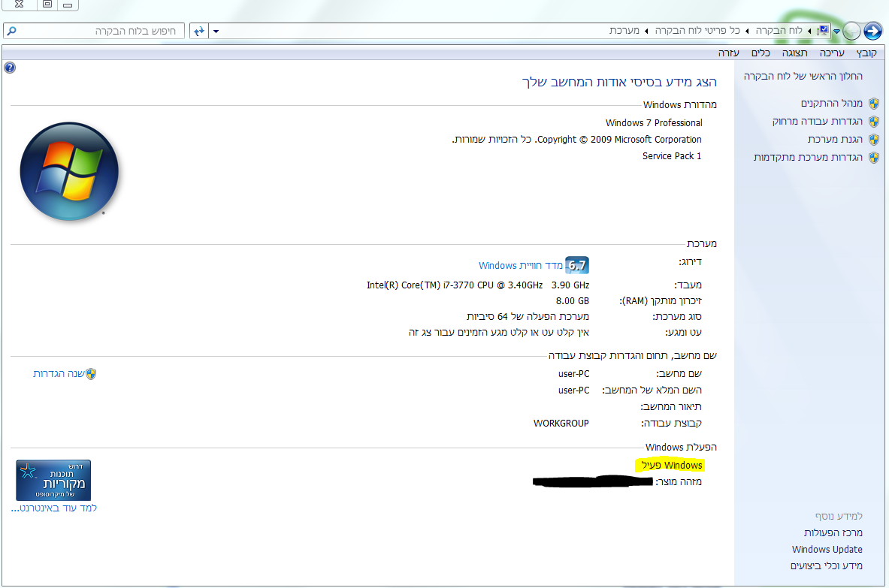The height and width of the screenshot is (588, 889).
Task: Click the minimize window button
Action: click(68, 5)
